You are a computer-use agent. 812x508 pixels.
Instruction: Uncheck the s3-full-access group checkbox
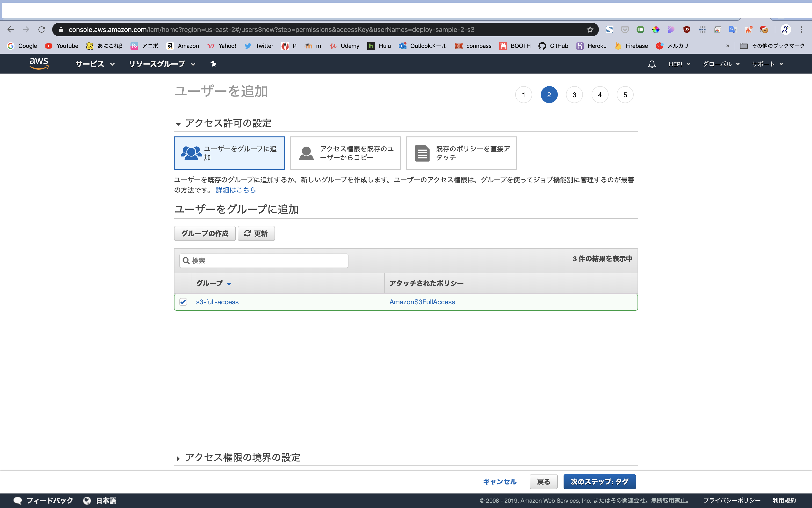(183, 302)
